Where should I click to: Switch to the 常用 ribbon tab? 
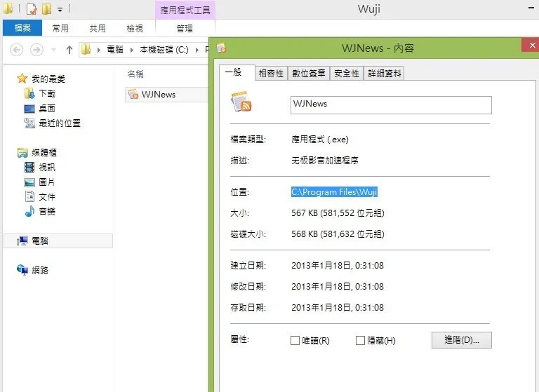pyautogui.click(x=60, y=28)
